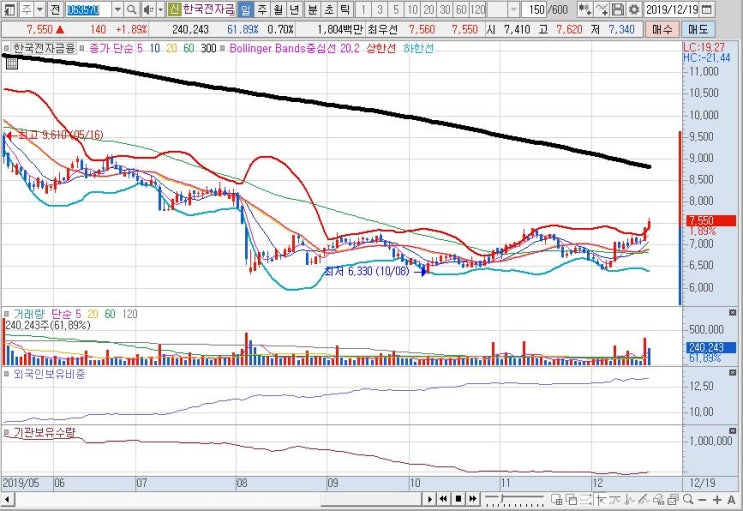Screen dimensions: 743x511
Task: Click the stock search magnifier icon
Action: 132,9
